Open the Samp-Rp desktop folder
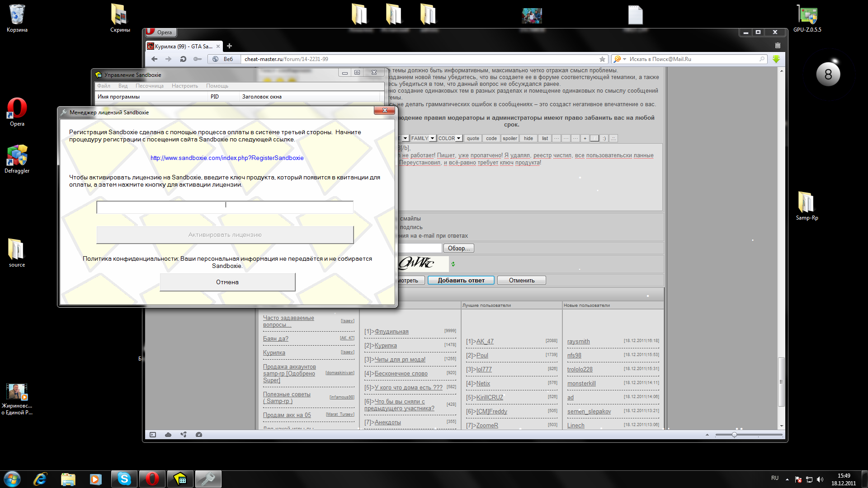The height and width of the screenshot is (488, 868). pyautogui.click(x=807, y=206)
